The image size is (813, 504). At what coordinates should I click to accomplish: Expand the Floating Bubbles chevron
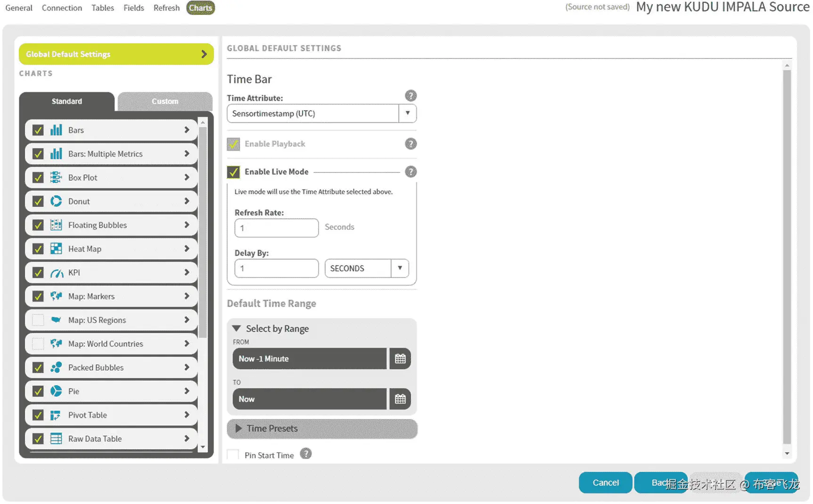187,225
